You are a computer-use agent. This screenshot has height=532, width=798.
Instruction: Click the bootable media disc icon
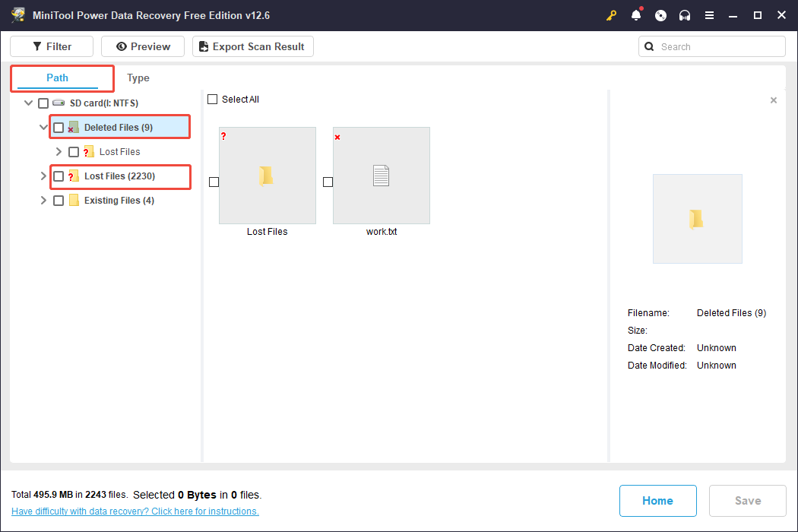(x=660, y=15)
